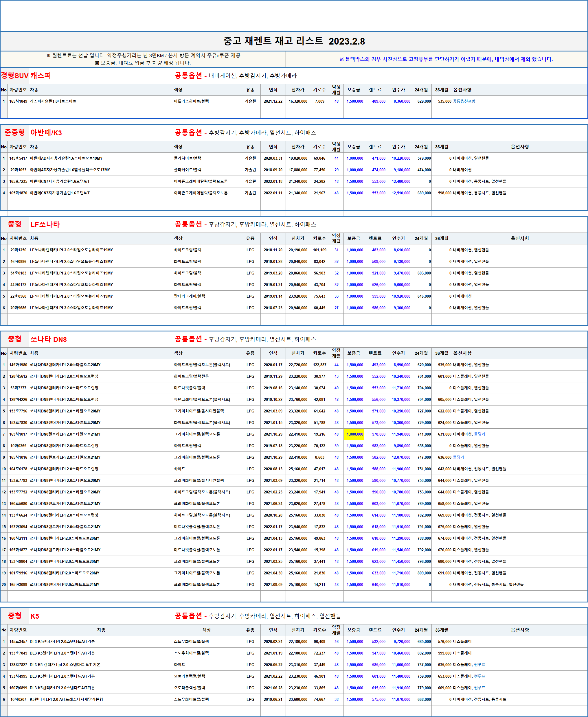Viewport: 588px width, 717px height.
Task: Select vehicle number 165하1870
Action: tap(18, 193)
